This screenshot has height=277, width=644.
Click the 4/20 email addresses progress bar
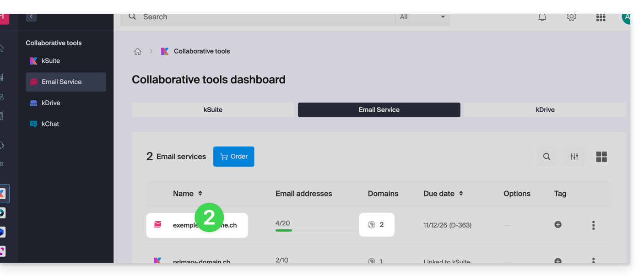(x=284, y=230)
